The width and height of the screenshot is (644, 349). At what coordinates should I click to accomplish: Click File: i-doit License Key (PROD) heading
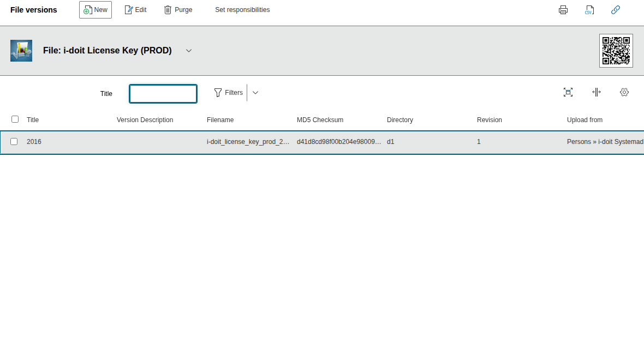coord(107,51)
